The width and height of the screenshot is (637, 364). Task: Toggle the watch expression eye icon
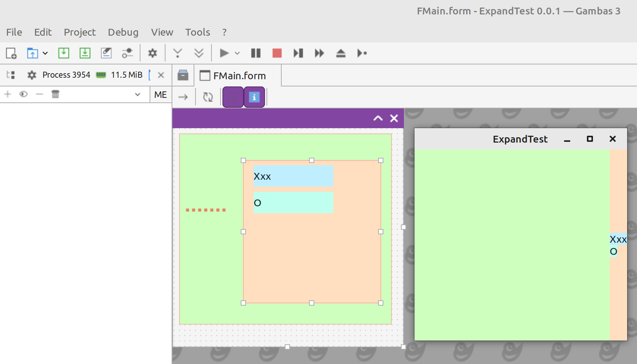tap(24, 94)
